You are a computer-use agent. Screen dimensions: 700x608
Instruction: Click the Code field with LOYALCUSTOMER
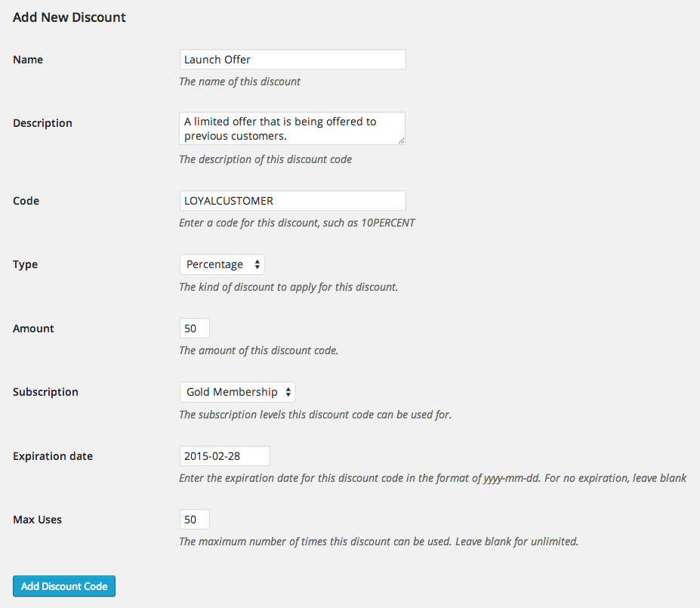[x=292, y=201]
